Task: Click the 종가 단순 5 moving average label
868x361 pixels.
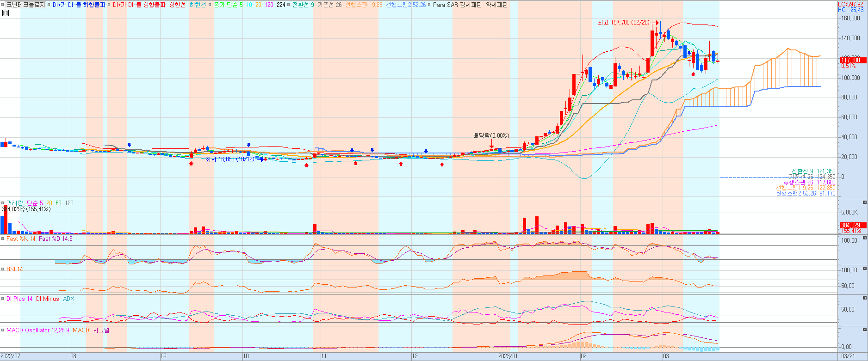Action: (228, 5)
